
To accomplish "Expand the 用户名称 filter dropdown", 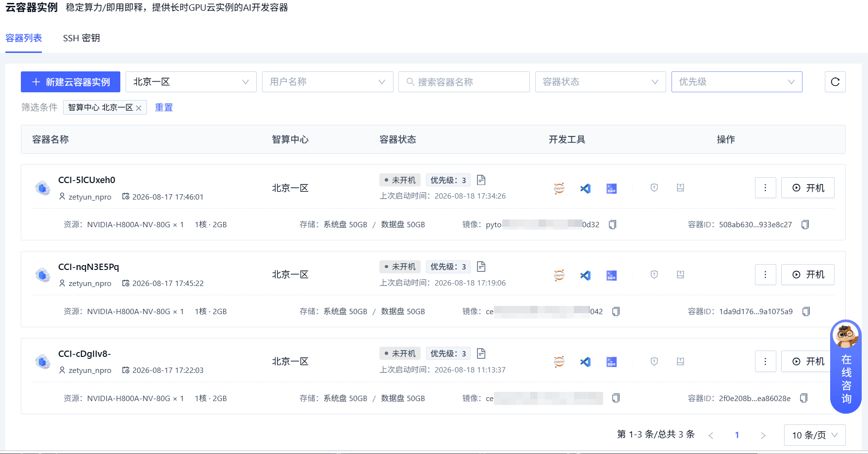I will (x=328, y=82).
